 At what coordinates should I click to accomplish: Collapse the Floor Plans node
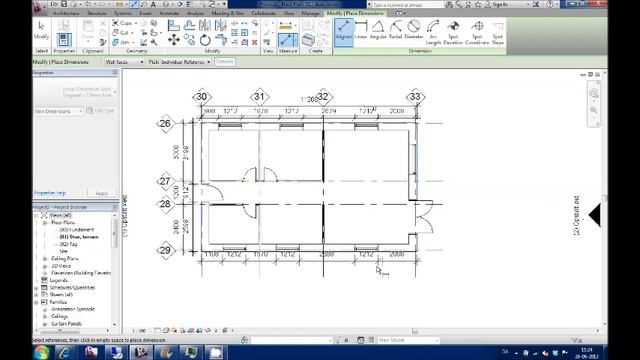tap(45, 223)
